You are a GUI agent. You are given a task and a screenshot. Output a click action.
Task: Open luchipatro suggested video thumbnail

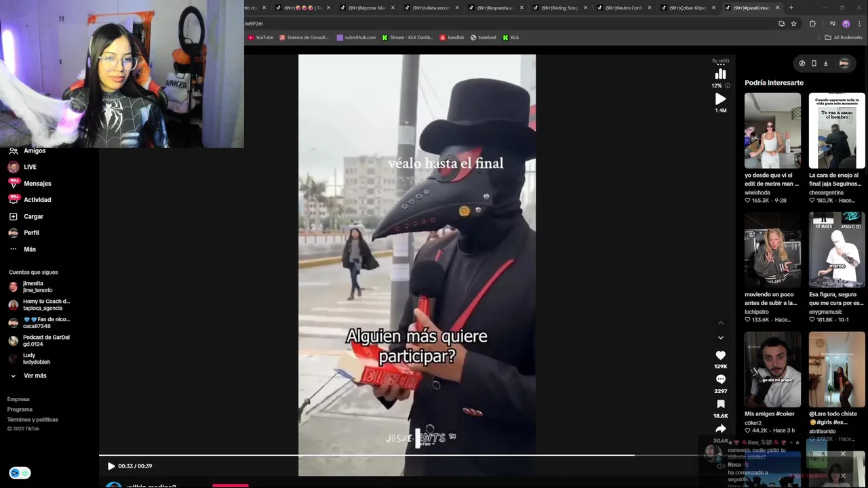tap(772, 250)
